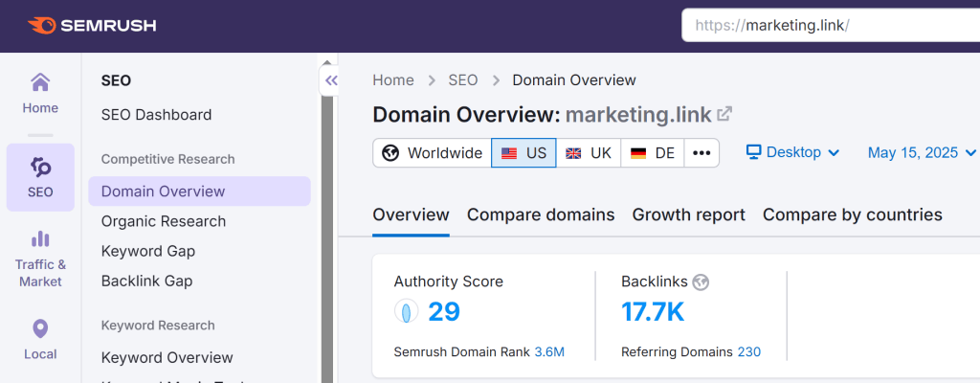Image resolution: width=980 pixels, height=383 pixels.
Task: Select the DE database
Action: pyautogui.click(x=653, y=152)
